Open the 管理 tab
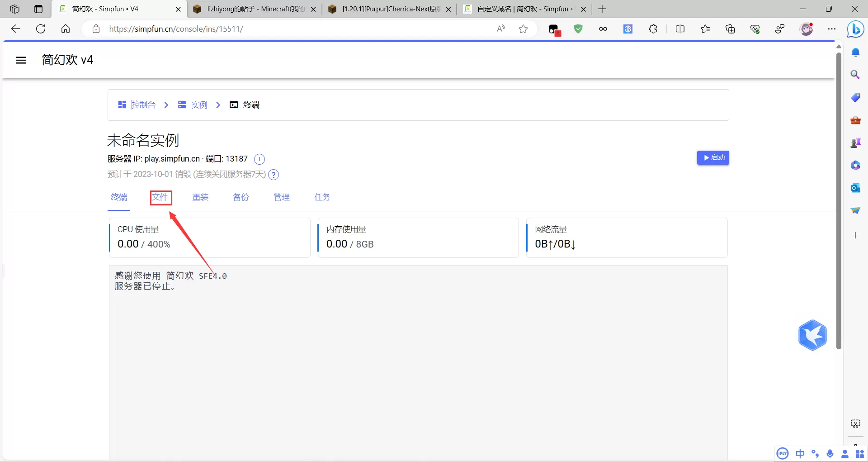 coord(282,197)
